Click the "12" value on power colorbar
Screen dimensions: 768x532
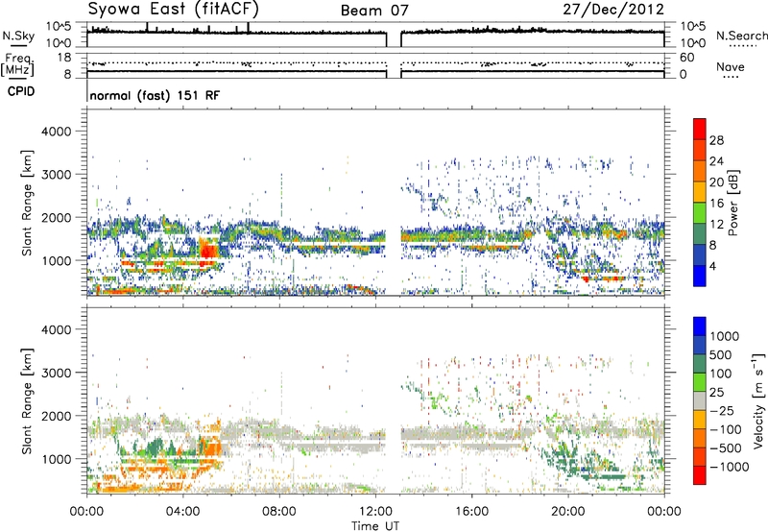[716, 225]
